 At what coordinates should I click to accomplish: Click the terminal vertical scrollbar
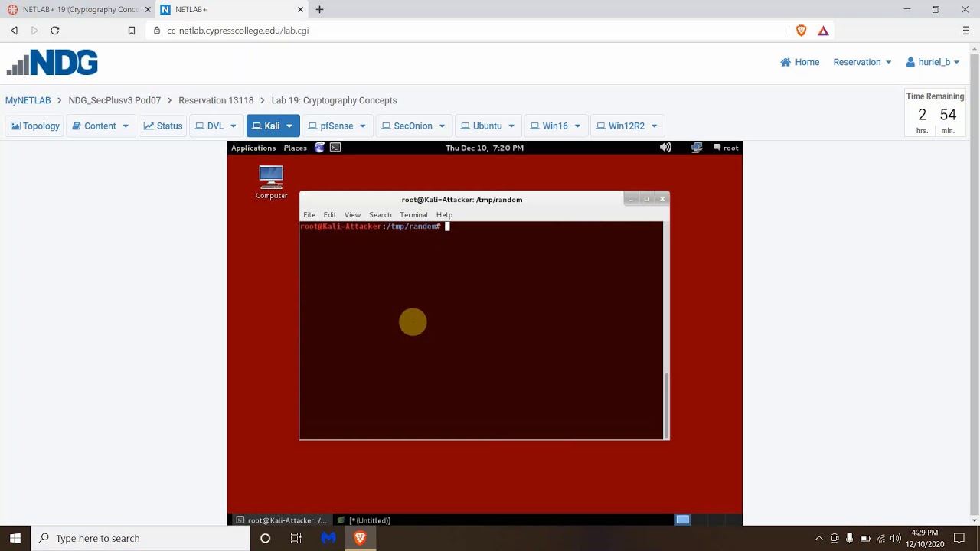click(x=665, y=404)
